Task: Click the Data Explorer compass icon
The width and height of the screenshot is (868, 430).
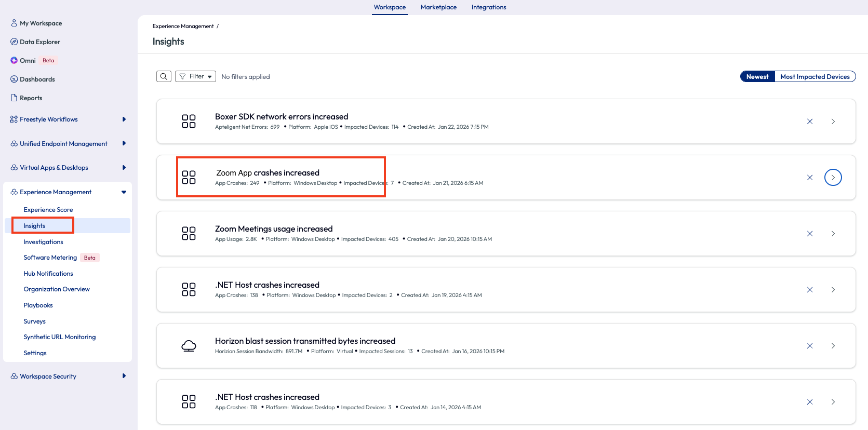Action: [14, 42]
